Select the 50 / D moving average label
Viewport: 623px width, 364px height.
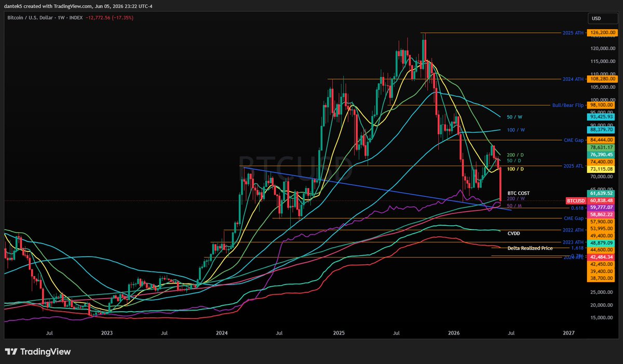[514, 161]
